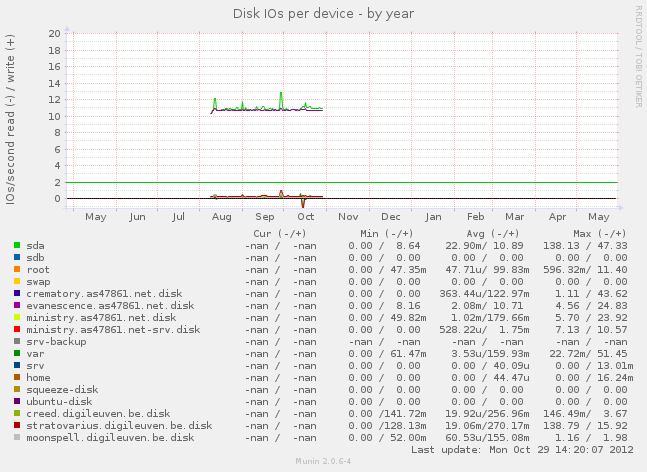
Task: Click the Aug label on time axis
Action: pos(222,217)
